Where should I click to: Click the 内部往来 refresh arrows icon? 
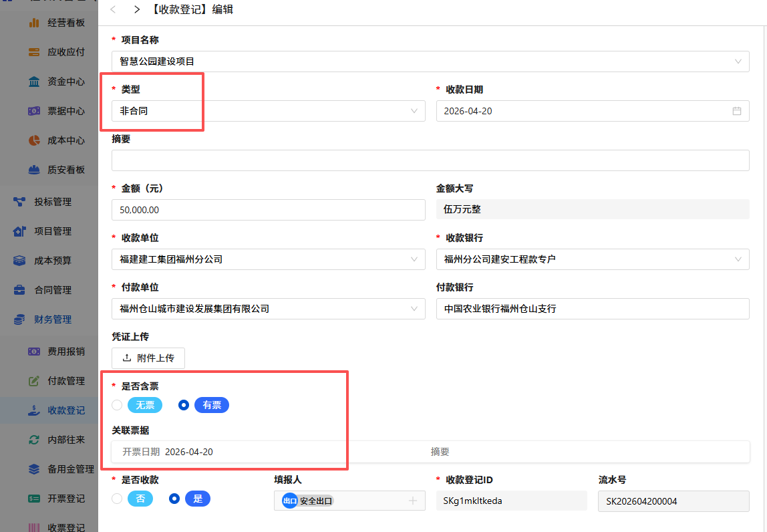34,440
